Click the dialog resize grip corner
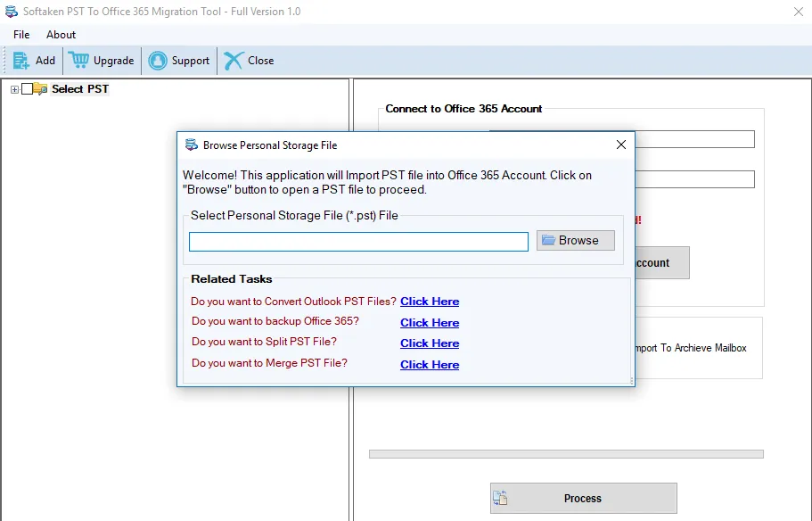This screenshot has height=521, width=812. point(631,381)
